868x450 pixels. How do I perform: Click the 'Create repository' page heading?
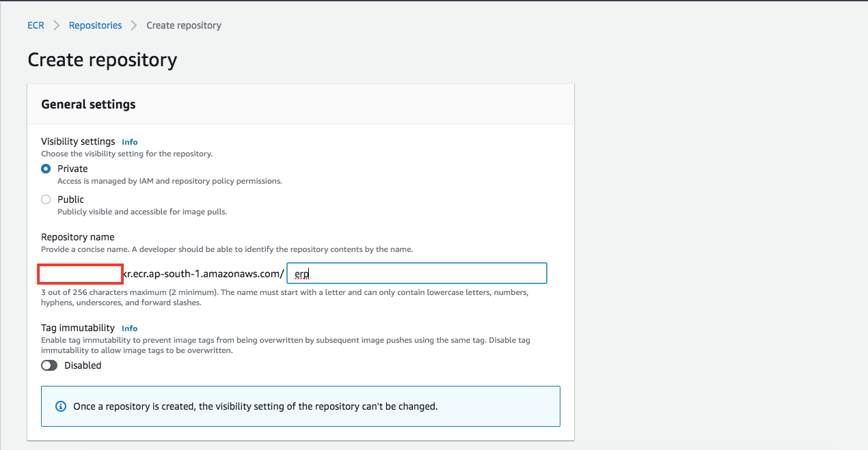coord(103,60)
